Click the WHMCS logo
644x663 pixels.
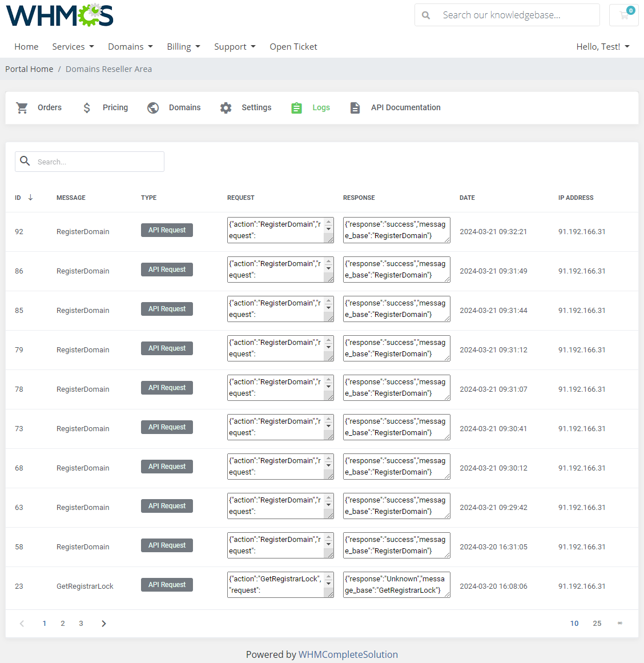tap(59, 15)
